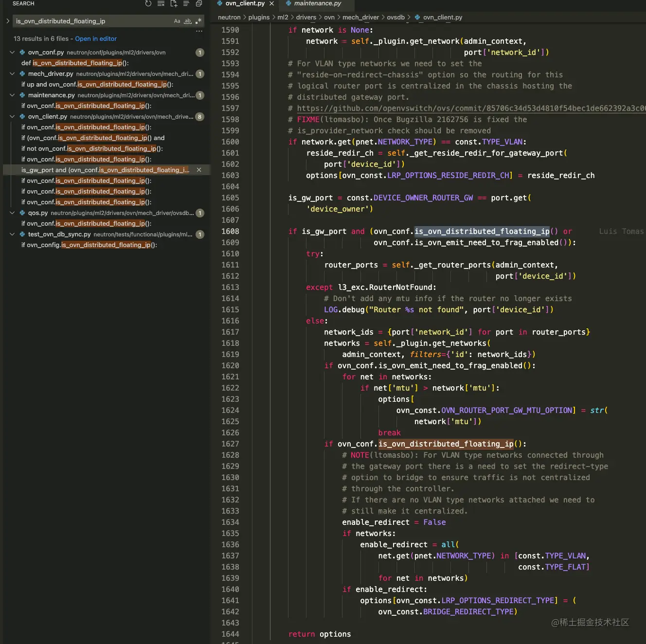Click ovsdb in the breadcrumb
Screen dimensions: 646x644
pyautogui.click(x=395, y=17)
